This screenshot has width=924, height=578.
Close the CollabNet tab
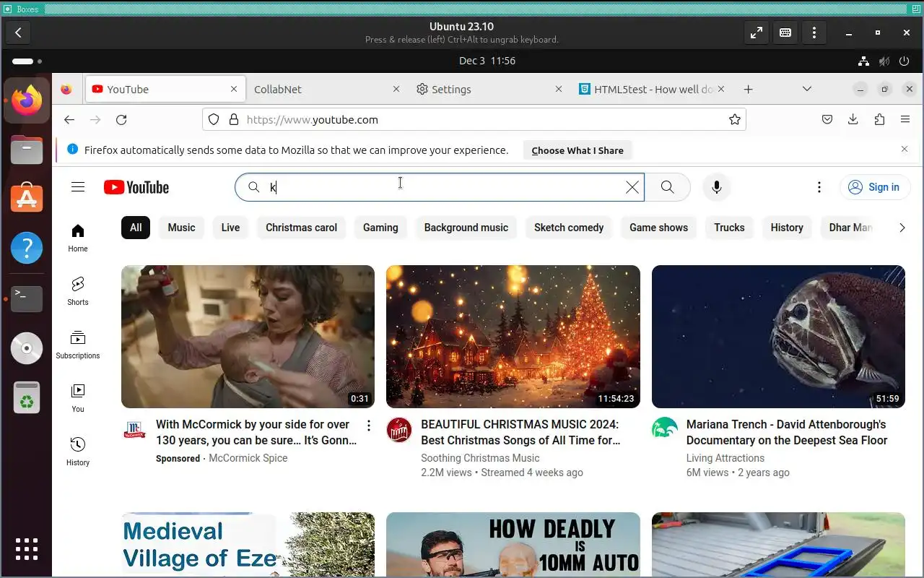click(x=396, y=90)
